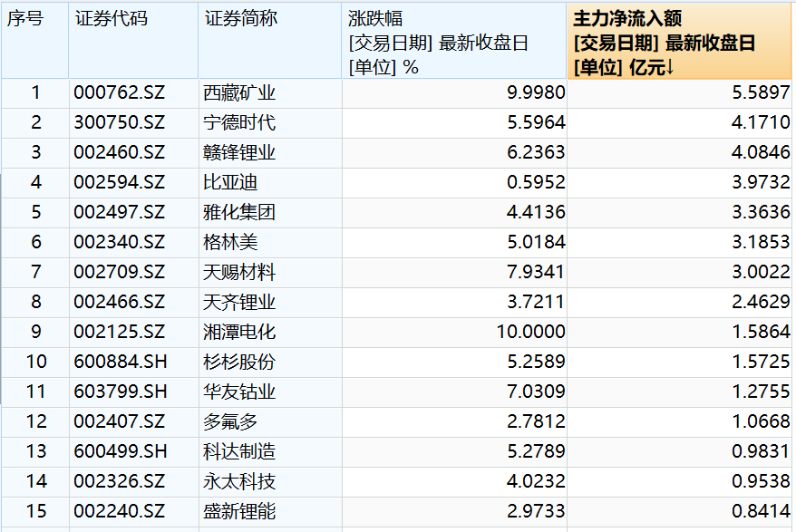Select net inflow value 3.0022
Screen dimensions: 796x532
(x=761, y=273)
